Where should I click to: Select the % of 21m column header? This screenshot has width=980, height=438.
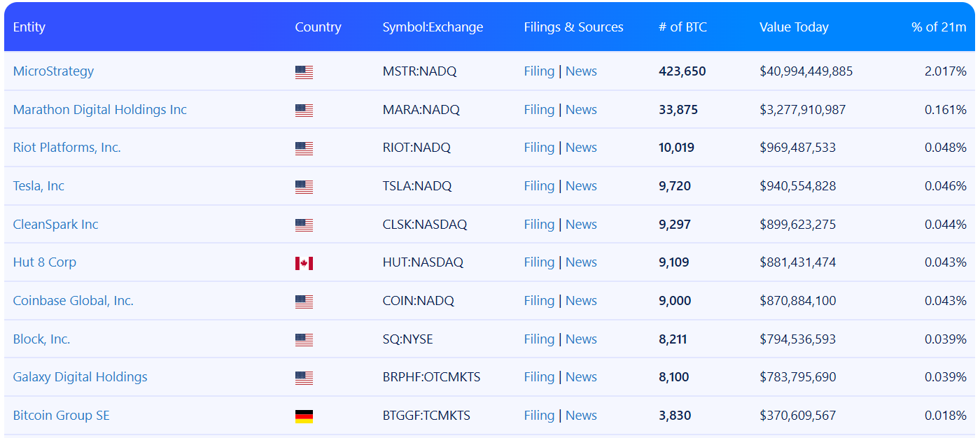(x=939, y=27)
